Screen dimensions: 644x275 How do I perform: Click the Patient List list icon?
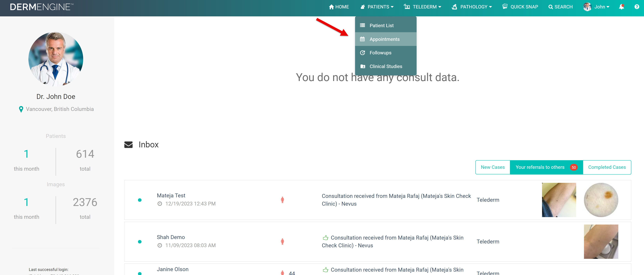[362, 25]
